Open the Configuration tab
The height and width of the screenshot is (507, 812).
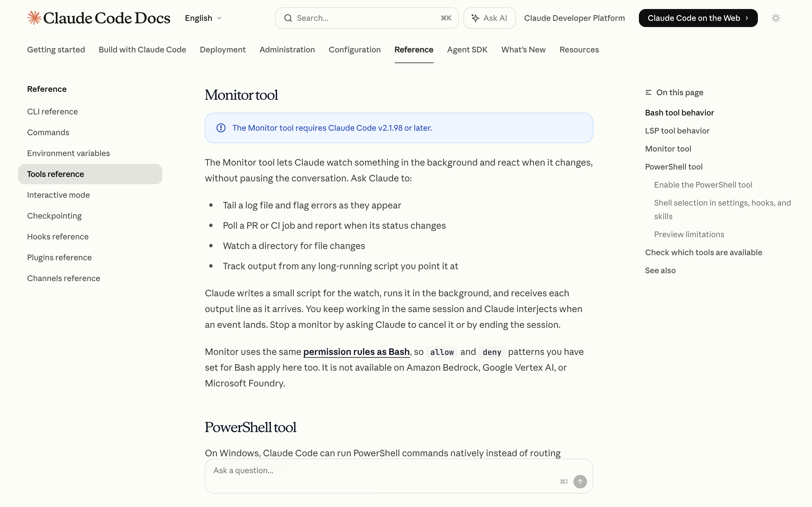pyautogui.click(x=354, y=50)
